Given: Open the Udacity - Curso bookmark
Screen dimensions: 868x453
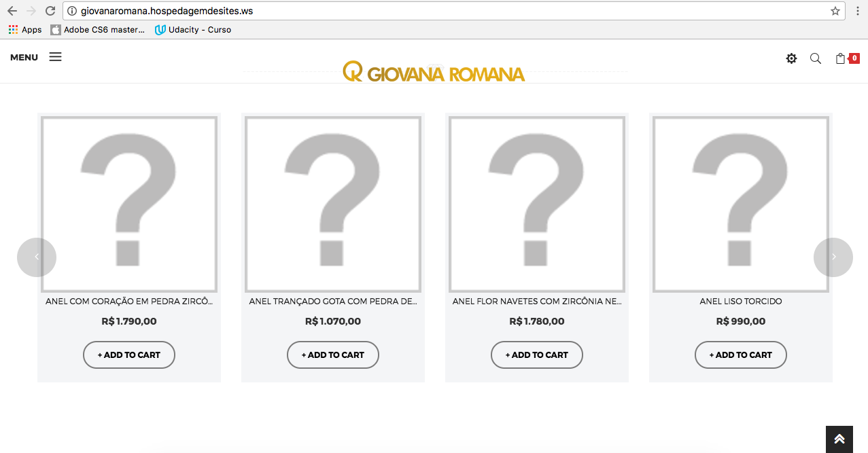Looking at the screenshot, I should 193,30.
